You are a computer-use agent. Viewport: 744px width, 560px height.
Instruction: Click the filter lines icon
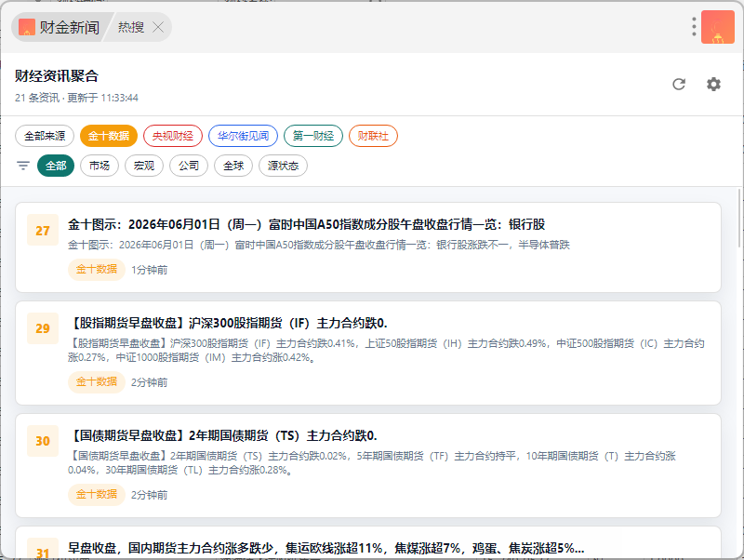click(22, 166)
